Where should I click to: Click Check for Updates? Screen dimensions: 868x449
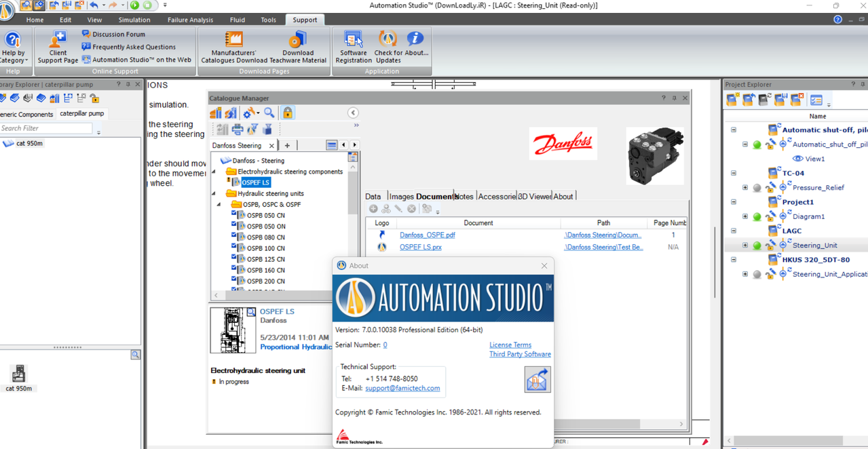(388, 47)
